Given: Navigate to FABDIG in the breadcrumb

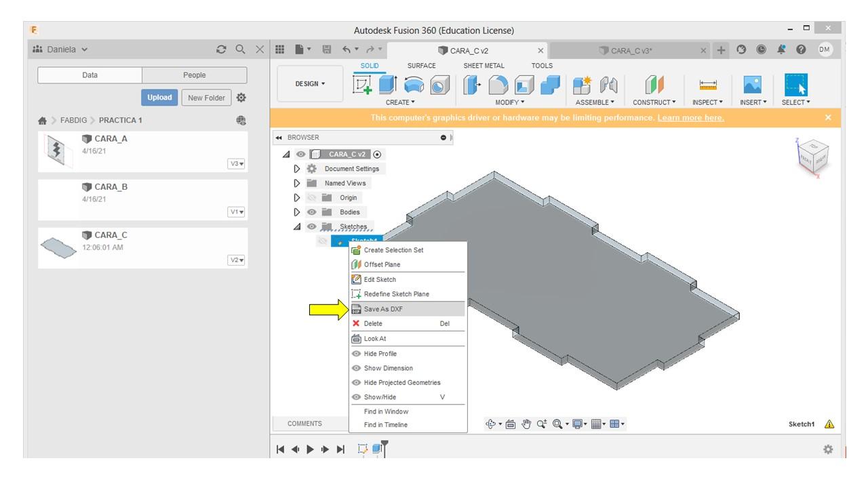Looking at the screenshot, I should coord(74,121).
